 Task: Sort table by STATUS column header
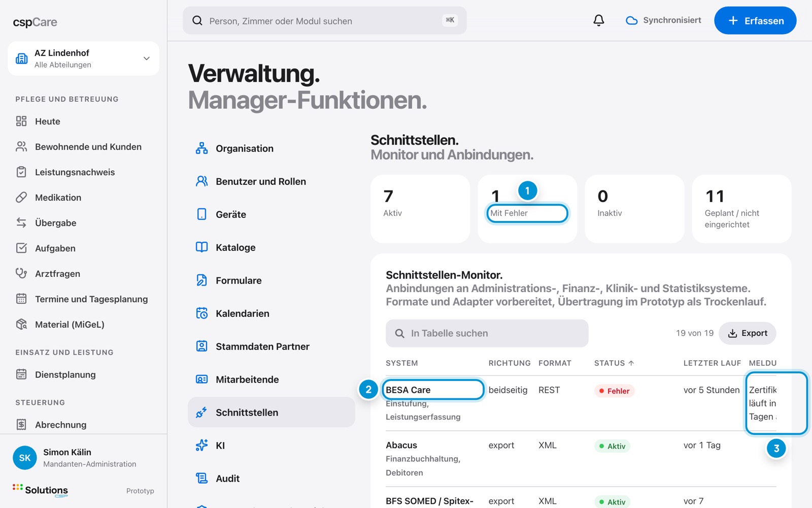click(x=614, y=363)
